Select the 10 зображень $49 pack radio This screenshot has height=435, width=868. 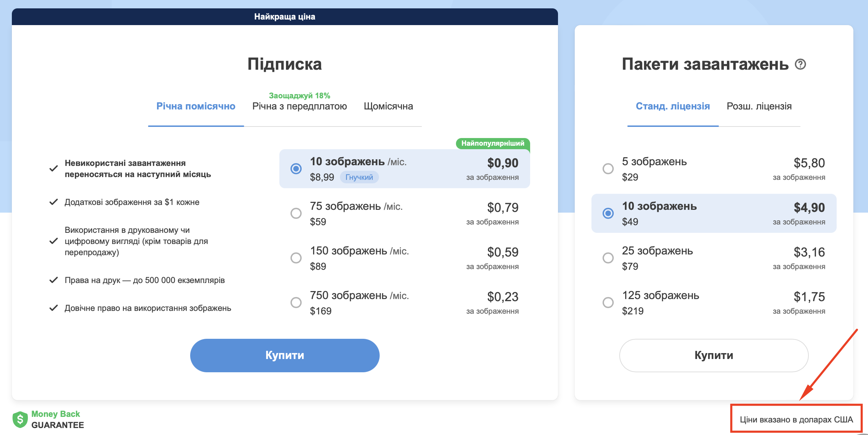608,213
